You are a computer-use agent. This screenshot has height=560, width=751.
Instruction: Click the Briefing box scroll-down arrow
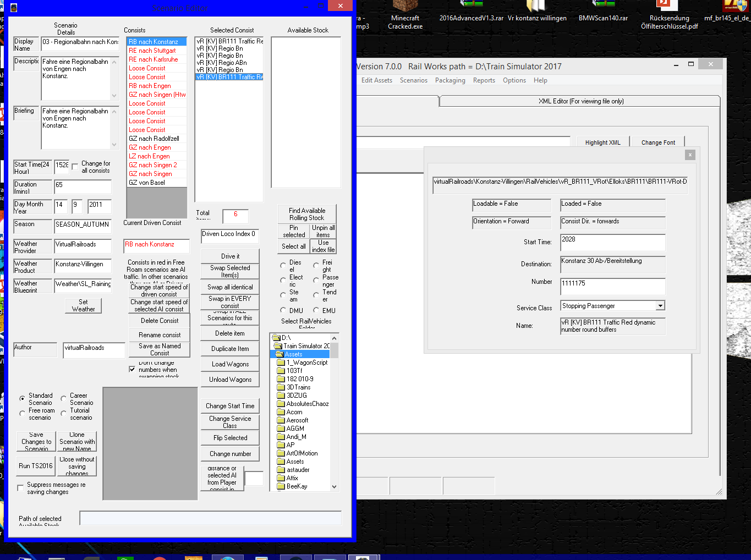(x=114, y=145)
